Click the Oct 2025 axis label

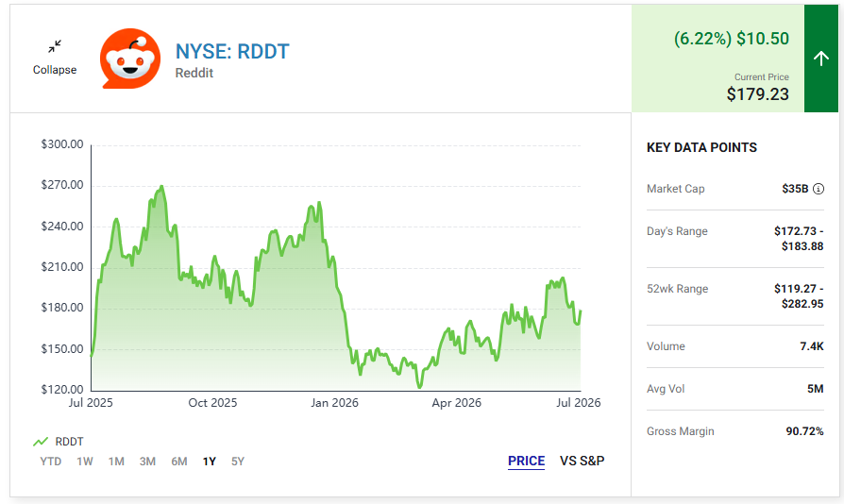(x=212, y=403)
